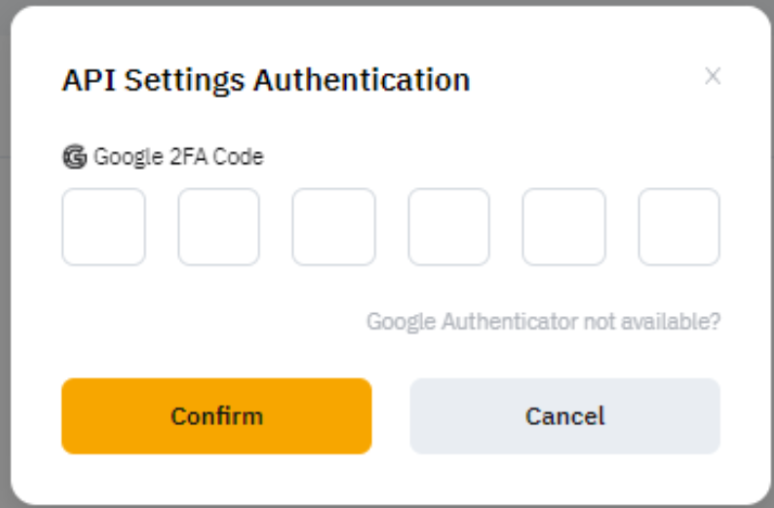Screen dimensions: 774x508
Task: Select the fifth 2FA code digit box
Action: 564,227
